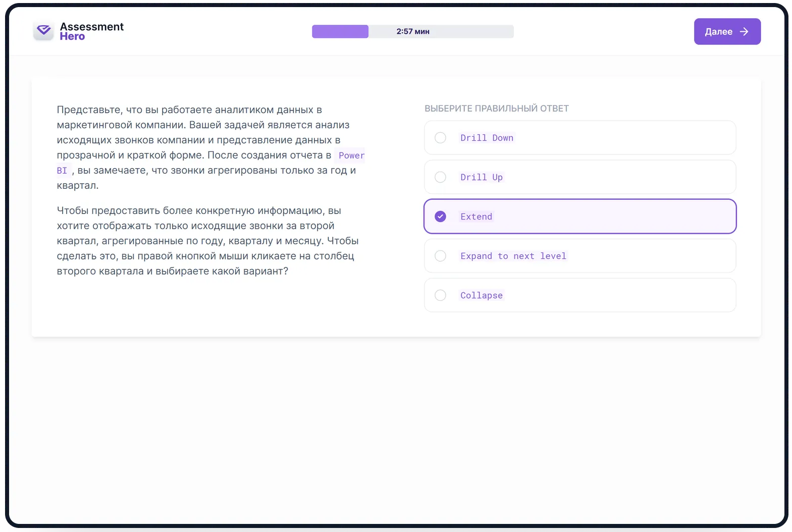Click the Drill Up answer text
792x532 pixels.
[x=481, y=177]
